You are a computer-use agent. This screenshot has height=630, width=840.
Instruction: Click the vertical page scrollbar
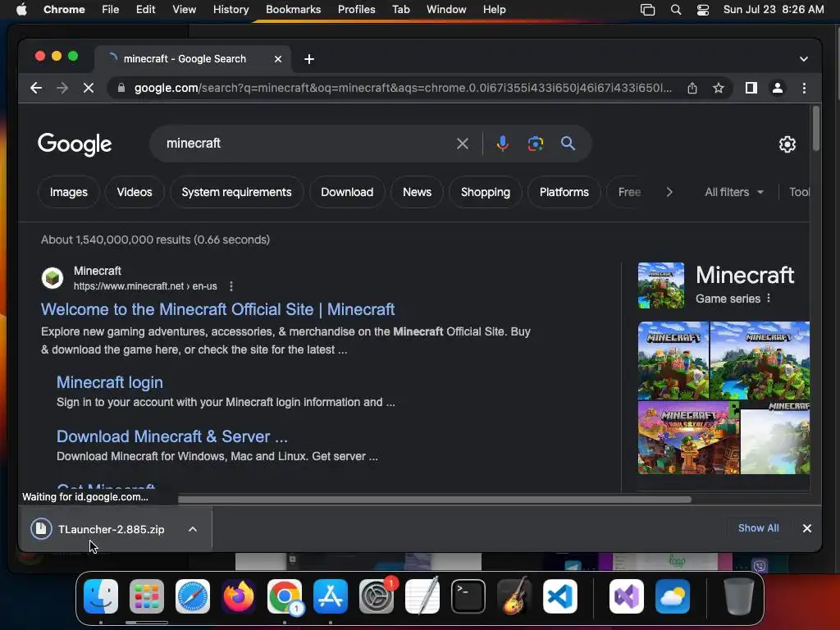click(x=815, y=129)
